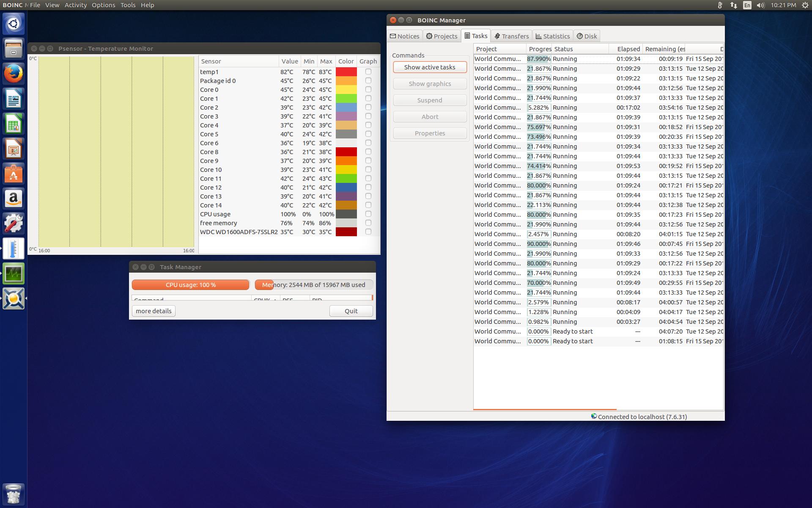Open the network indicator in top panel
This screenshot has height=508, width=812.
[x=733, y=5]
